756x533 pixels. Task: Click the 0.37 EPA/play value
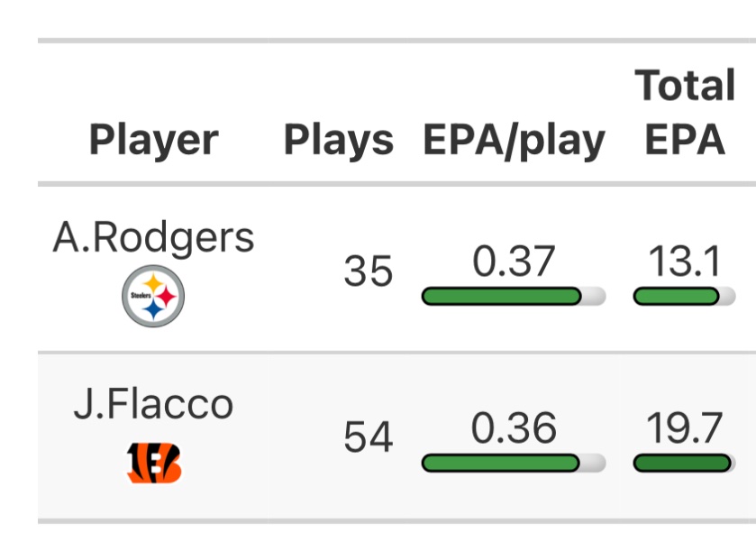(514, 262)
